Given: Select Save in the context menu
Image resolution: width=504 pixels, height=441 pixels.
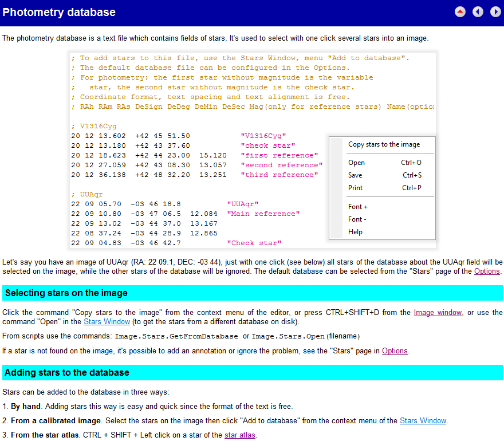Looking at the screenshot, I should [355, 175].
